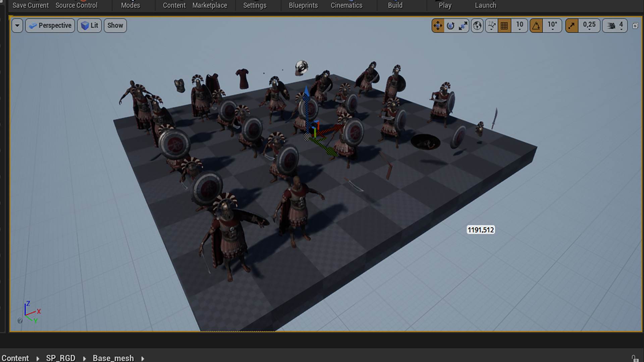This screenshot has height=362, width=644.
Task: Select the translate (move) transform tool
Action: [438, 25]
